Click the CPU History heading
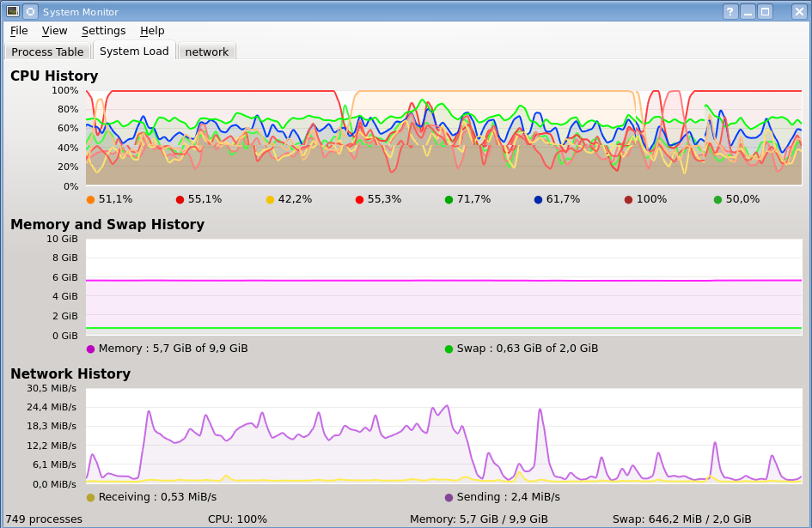Viewport: 812px width, 528px height. tap(54, 76)
